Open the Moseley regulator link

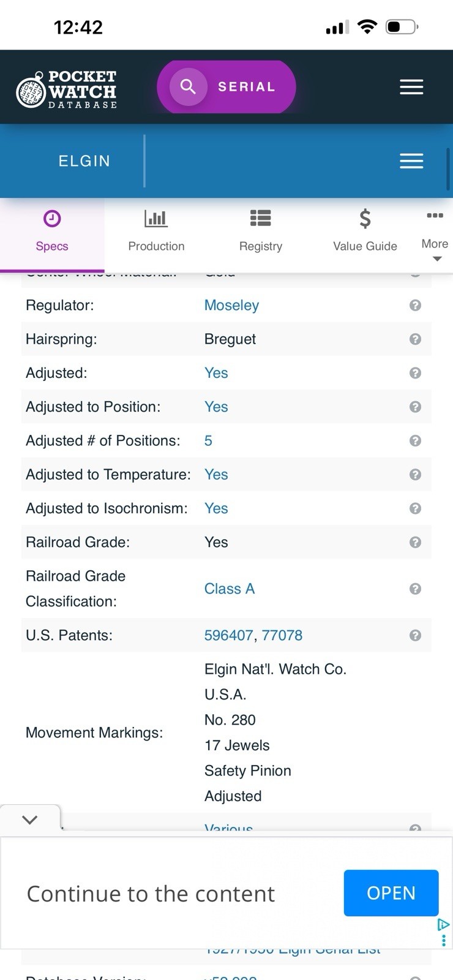[231, 305]
